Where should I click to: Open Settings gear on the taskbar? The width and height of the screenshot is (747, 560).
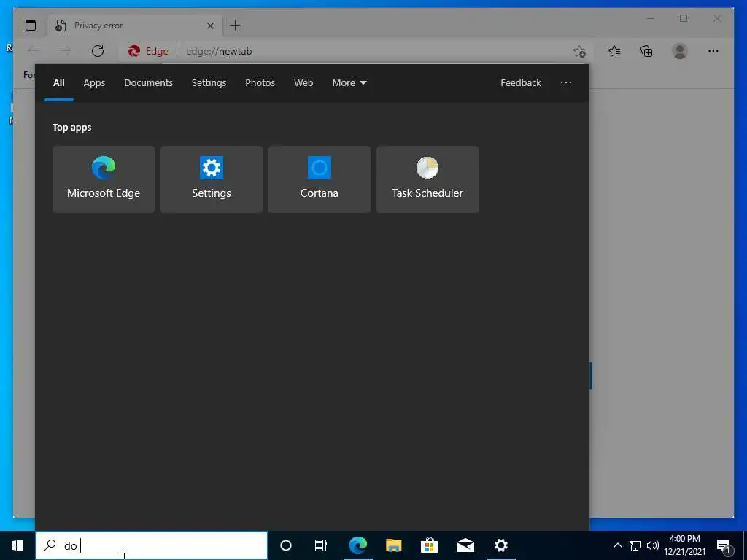coord(500,545)
